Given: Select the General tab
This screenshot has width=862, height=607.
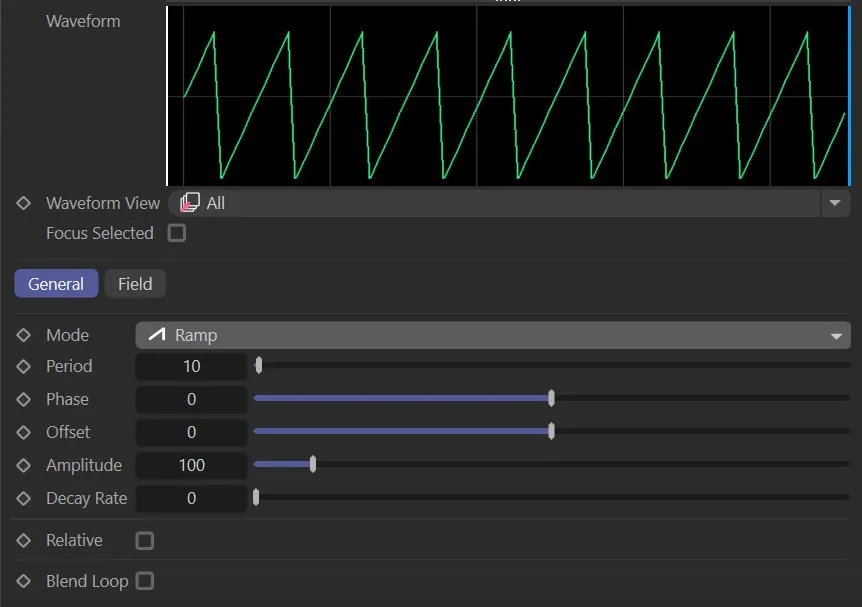Looking at the screenshot, I should 56,283.
